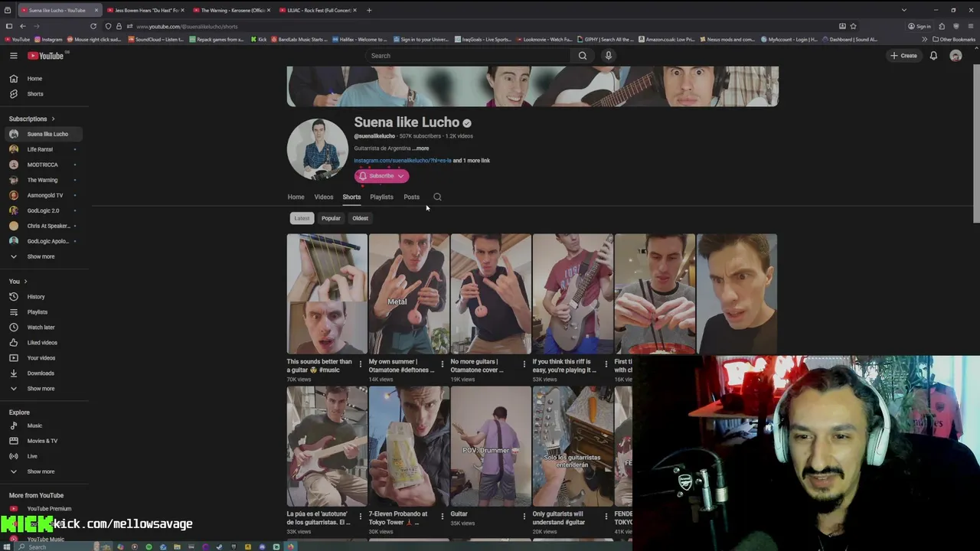Open Liked videos
980x551 pixels.
42,343
